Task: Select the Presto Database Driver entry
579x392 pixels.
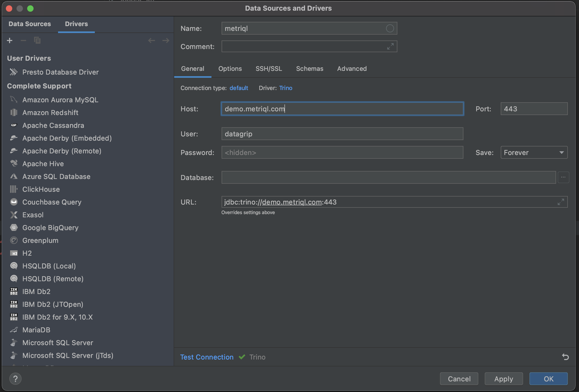Action: 60,72
